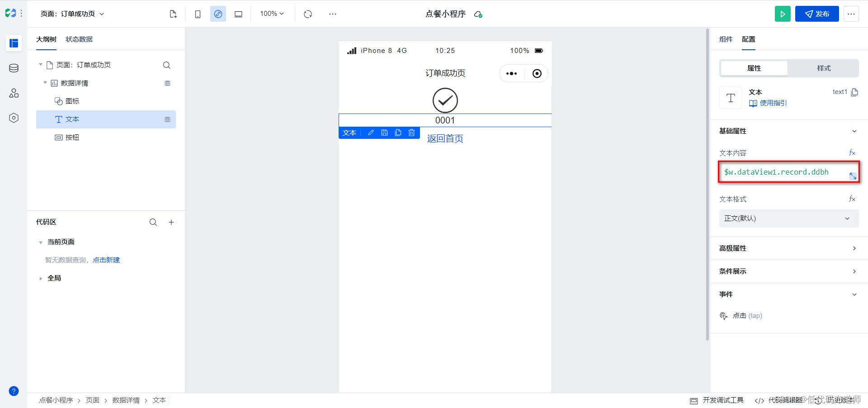
Task: Click the new page icon in toolbar
Action: coord(173,14)
